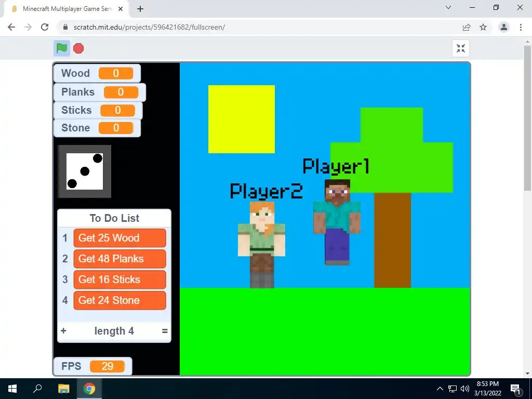The height and width of the screenshot is (399, 532).
Task: Share this page via share icon
Action: coord(467,27)
